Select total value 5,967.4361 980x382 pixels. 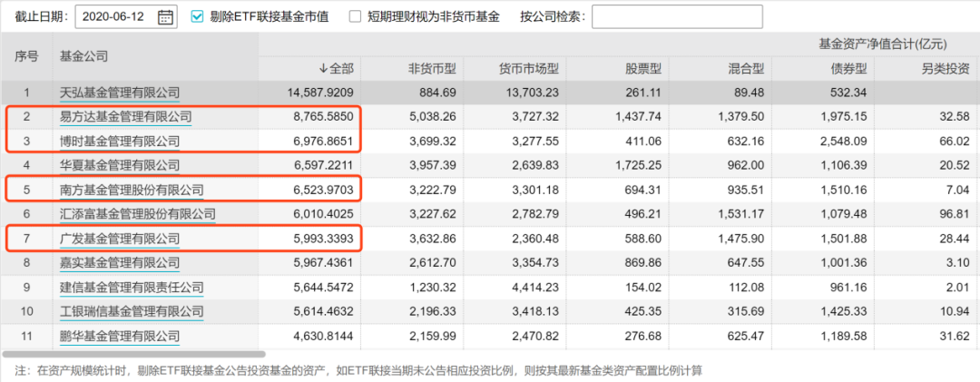(x=325, y=262)
